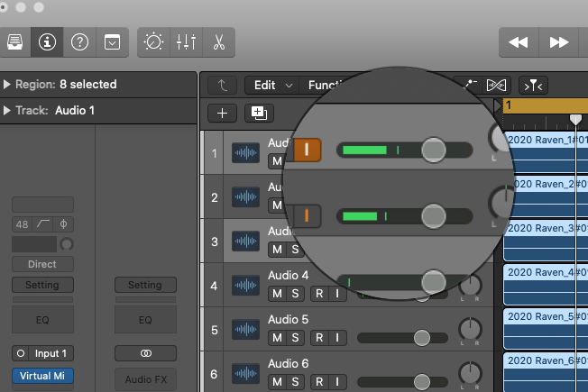Open the left channel EQ display
The image size is (588, 392).
pos(42,319)
